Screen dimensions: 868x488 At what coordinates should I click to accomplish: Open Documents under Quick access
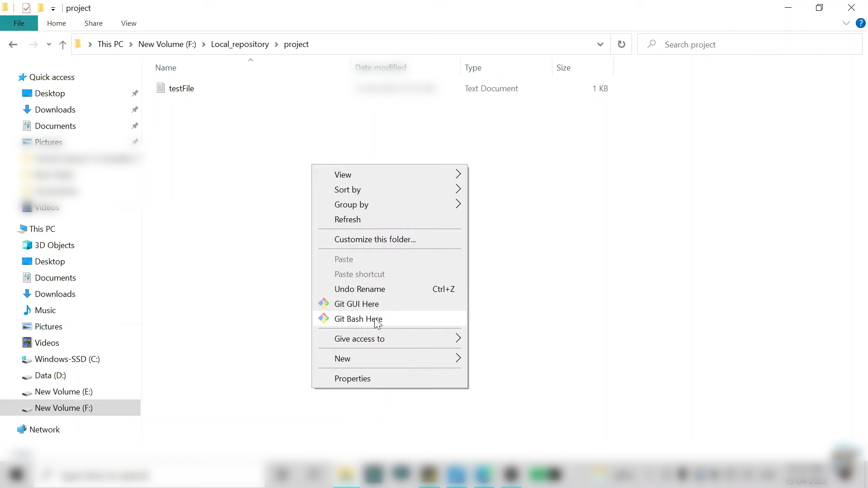(x=55, y=126)
